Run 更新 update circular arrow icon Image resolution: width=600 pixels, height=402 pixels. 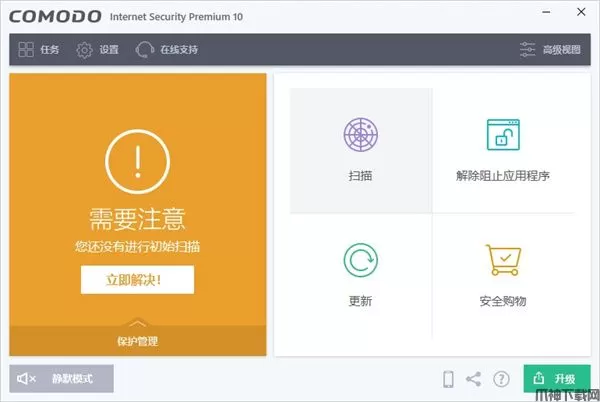tap(360, 260)
